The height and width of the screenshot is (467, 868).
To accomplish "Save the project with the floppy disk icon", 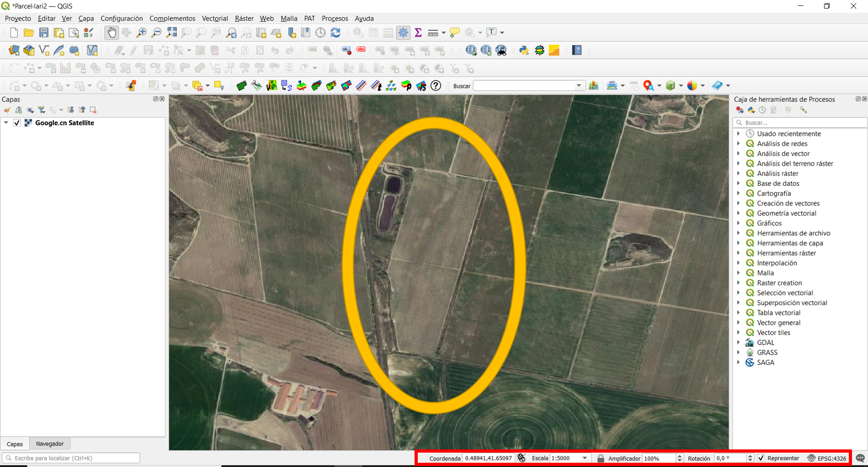I will (44, 32).
